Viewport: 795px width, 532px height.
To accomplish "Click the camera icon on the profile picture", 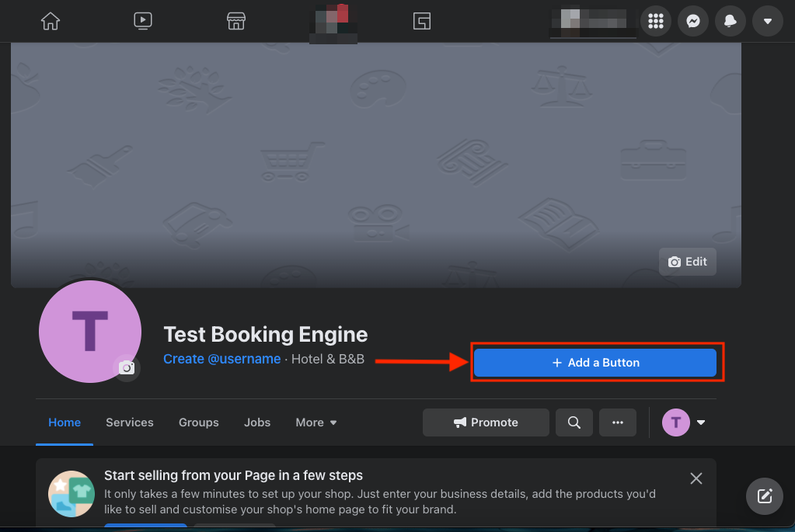I will [x=127, y=369].
